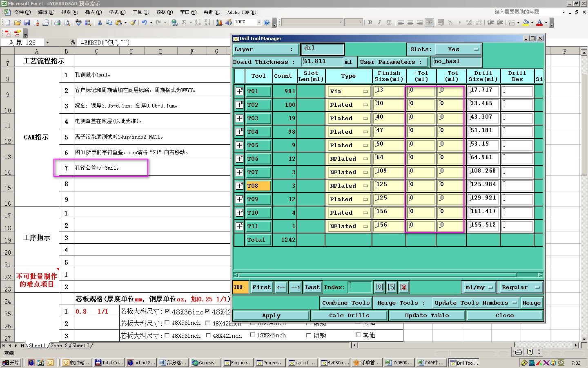Open the Font Color red A swatch
588x368 pixels.
pyautogui.click(x=539, y=22)
